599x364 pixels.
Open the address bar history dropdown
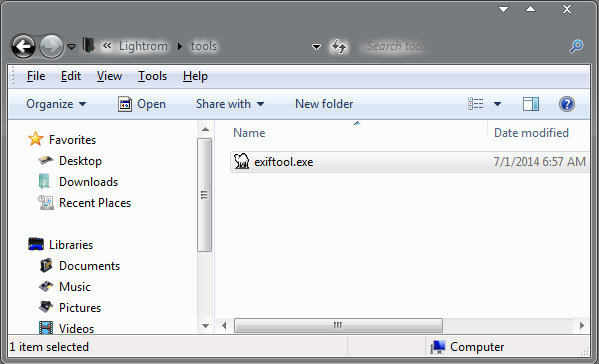point(316,47)
